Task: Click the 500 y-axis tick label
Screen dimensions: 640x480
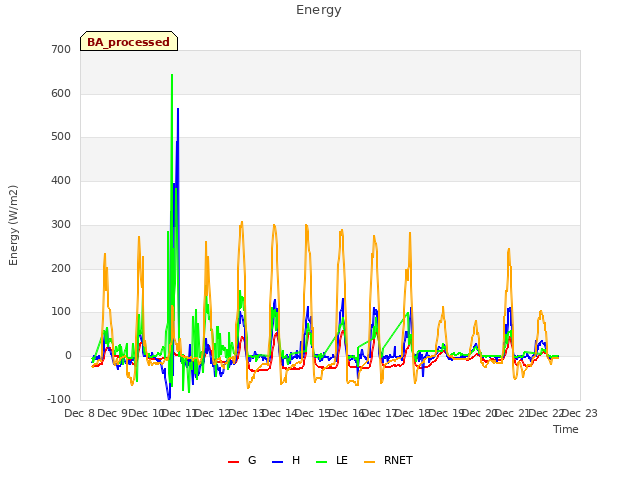Action: pyautogui.click(x=61, y=137)
